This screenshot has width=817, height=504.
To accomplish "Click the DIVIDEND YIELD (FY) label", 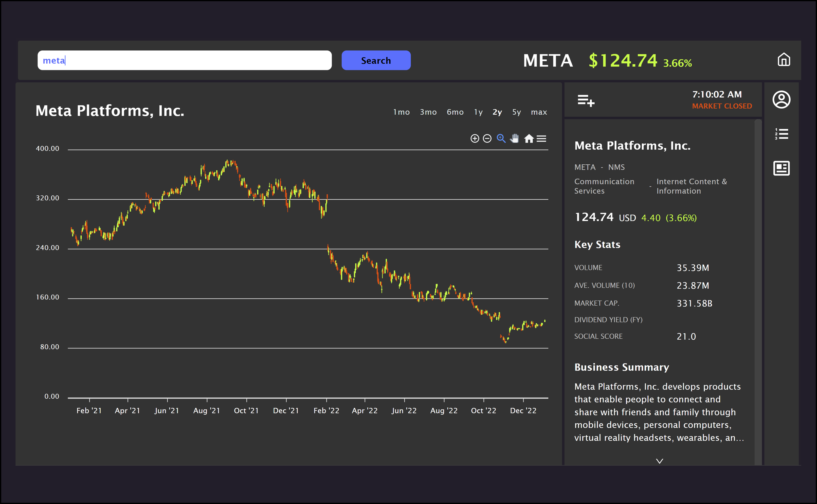I will [x=608, y=320].
